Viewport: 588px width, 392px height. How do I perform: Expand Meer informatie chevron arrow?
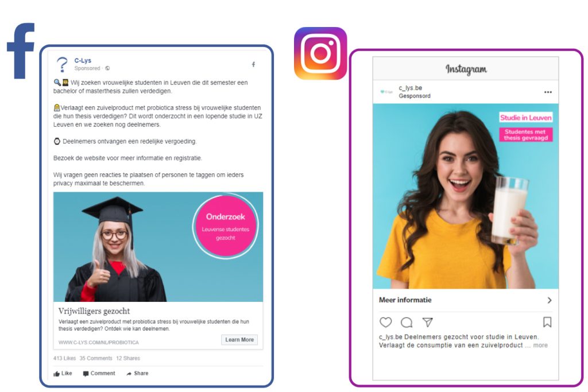[550, 300]
